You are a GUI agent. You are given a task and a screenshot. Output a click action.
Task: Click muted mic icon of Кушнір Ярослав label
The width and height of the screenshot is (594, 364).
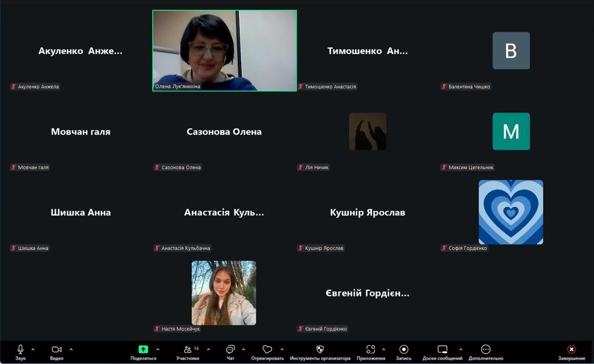coord(301,248)
